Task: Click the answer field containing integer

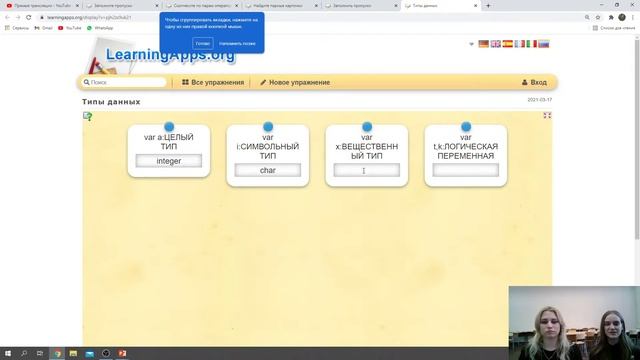Action: point(169,161)
